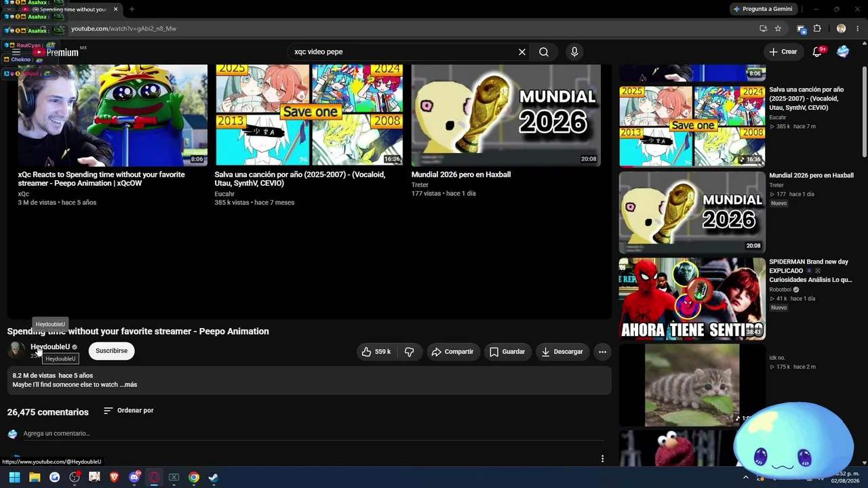Open xQc Reacts end-screen video thumbnail

[113, 115]
